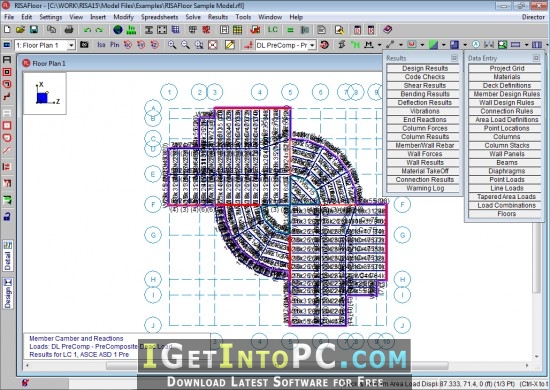The height and width of the screenshot is (390, 550).
Task: Click the green LC load combinations icon
Action: [273, 30]
